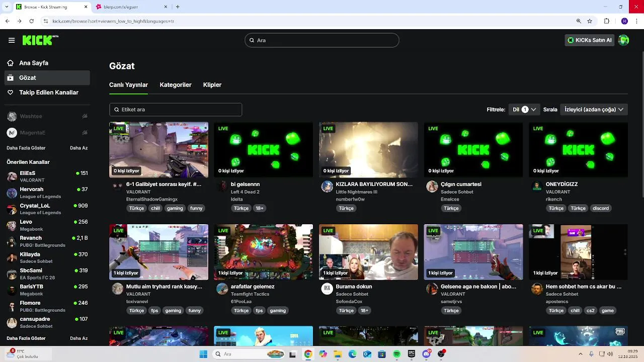
Task: Collapse with Daha Az under followed channels
Action: click(78, 148)
